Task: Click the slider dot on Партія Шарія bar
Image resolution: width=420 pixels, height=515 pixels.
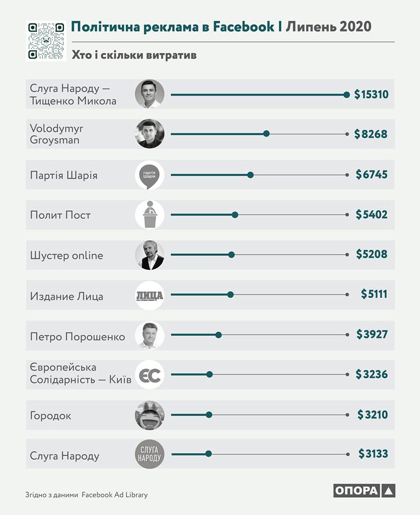Action: [250, 175]
